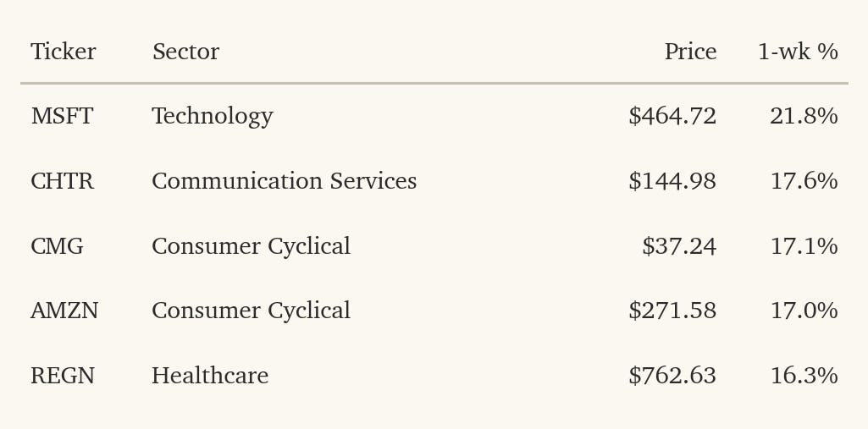This screenshot has width=868, height=429.
Task: Click the Ticker column header
Action: tap(64, 52)
